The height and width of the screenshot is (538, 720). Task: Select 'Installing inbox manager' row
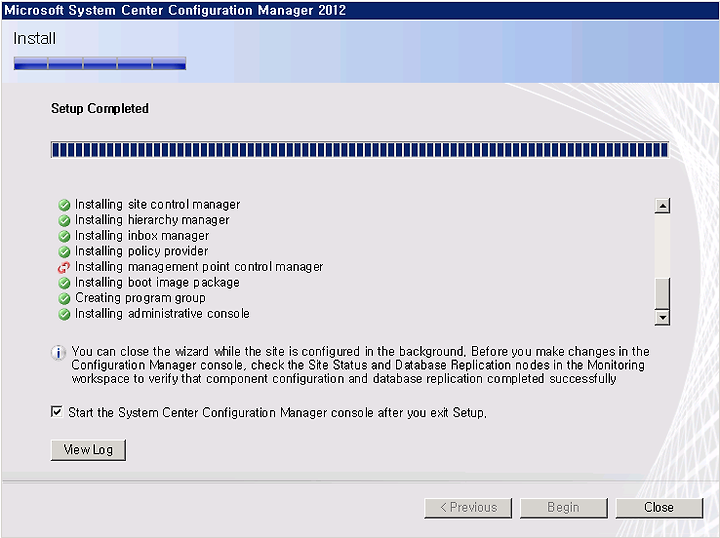[134, 236]
